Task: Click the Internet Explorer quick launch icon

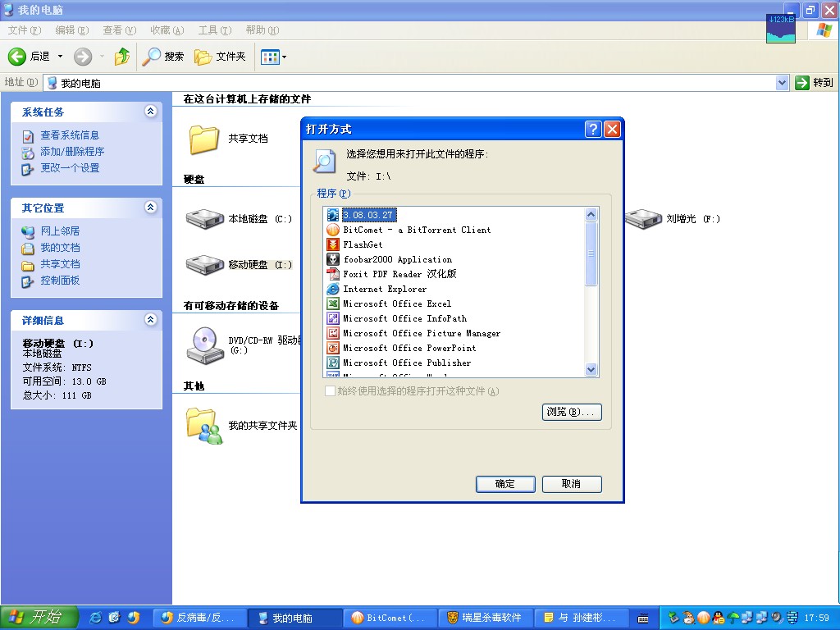Action: point(95,618)
